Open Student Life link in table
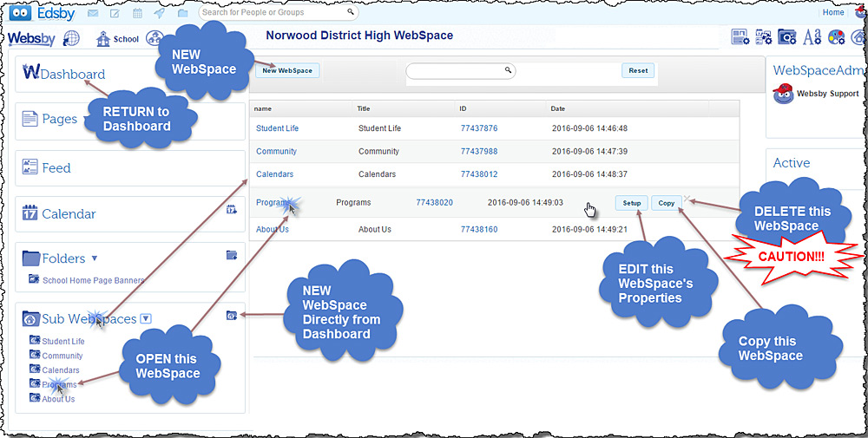This screenshot has height=438, width=868. [x=278, y=128]
